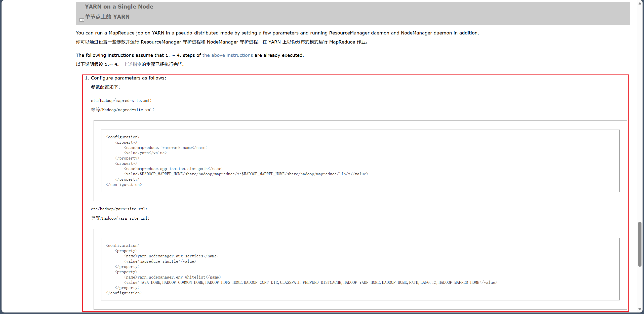
Task: Click the '等等/Hadoop/mapred-site.xml:' label
Action: point(123,110)
